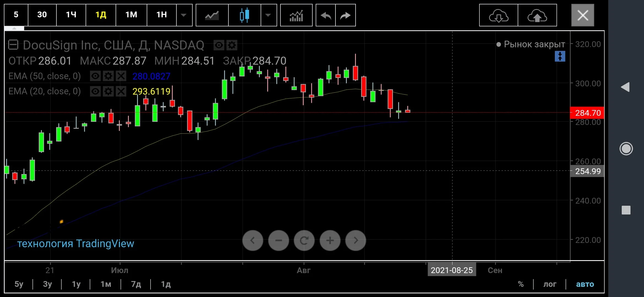Viewport: 644px width, 297px height.
Task: Open the chart type dropdown
Action: (x=269, y=15)
